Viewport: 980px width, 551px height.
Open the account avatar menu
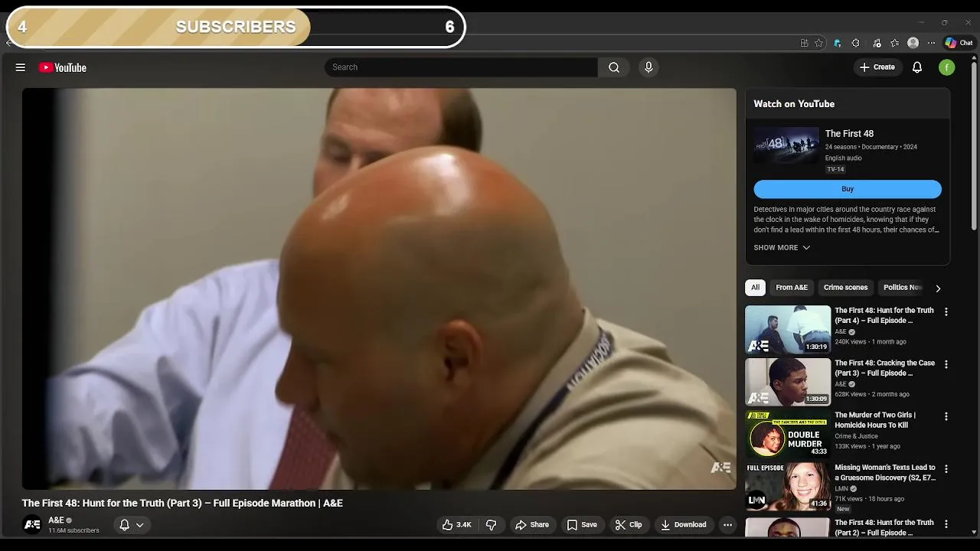[947, 67]
